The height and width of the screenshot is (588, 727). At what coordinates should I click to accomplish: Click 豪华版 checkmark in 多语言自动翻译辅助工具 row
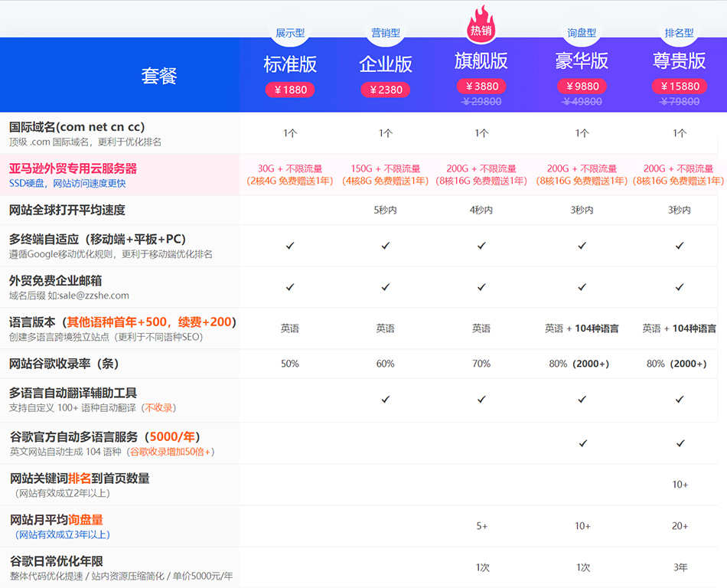[582, 399]
